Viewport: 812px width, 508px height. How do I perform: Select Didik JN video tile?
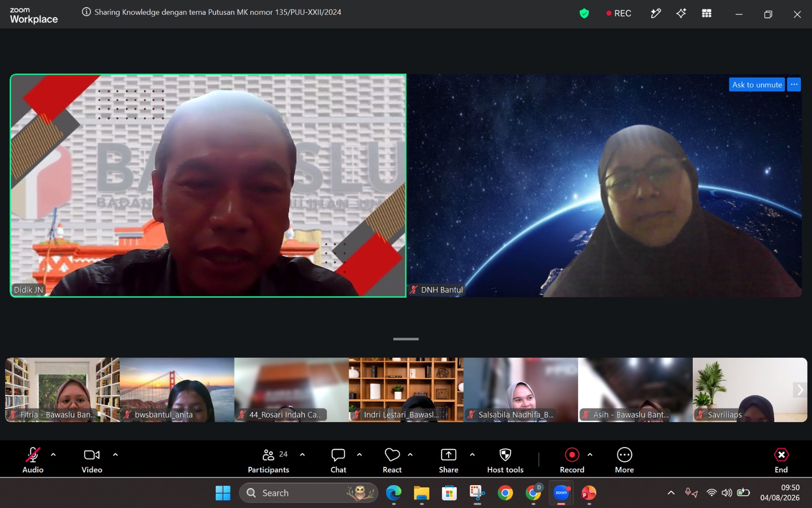click(208, 185)
